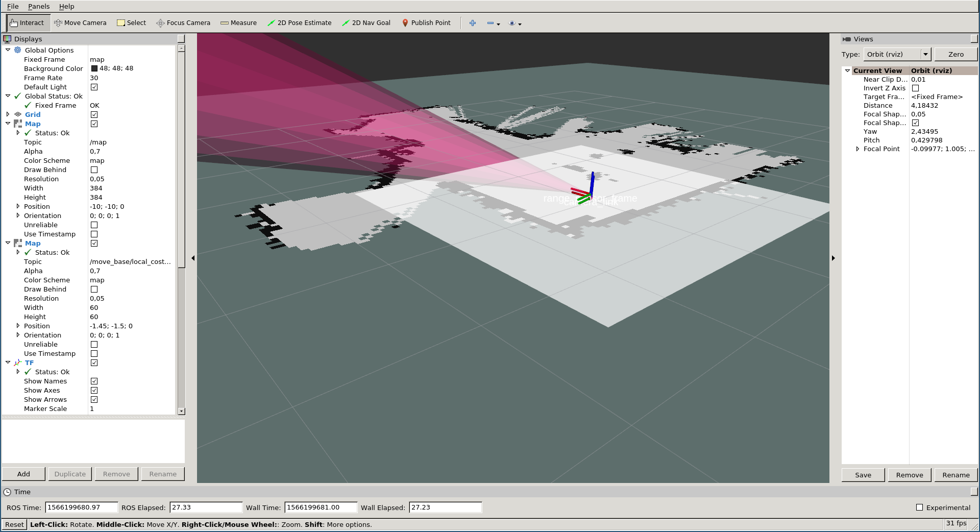Open the view Type dropdown
The image size is (980, 532).
pyautogui.click(x=897, y=54)
